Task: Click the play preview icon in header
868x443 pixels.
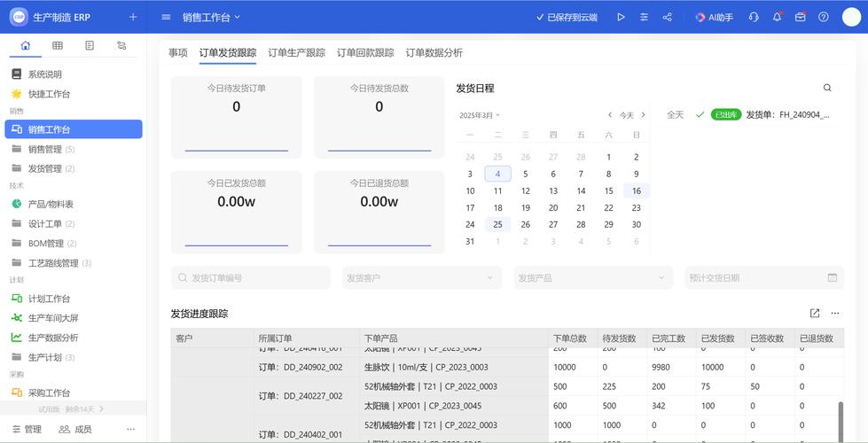Action: 622,17
